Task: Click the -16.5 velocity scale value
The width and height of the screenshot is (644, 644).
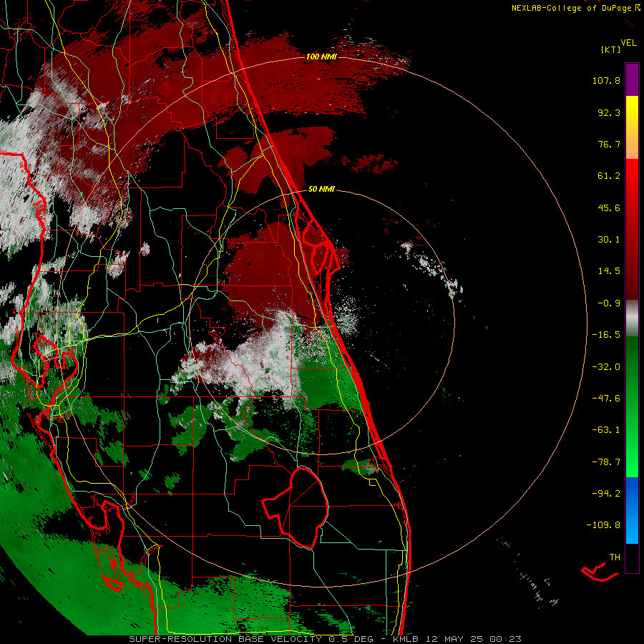Action: pos(606,335)
